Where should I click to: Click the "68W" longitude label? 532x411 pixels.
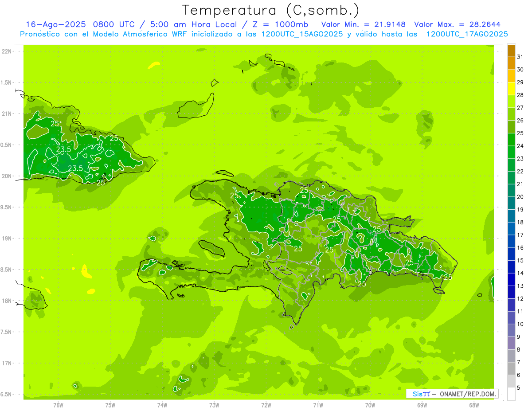tap(474, 405)
